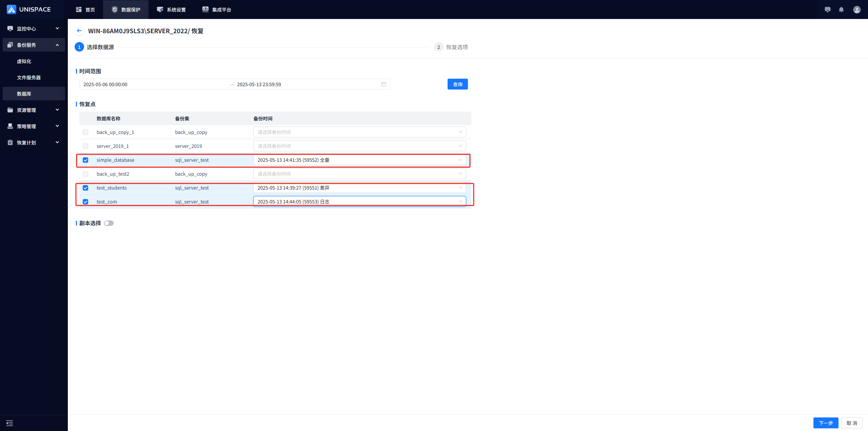
Task: Click the back arrow icon beside the page title
Action: pyautogui.click(x=79, y=31)
